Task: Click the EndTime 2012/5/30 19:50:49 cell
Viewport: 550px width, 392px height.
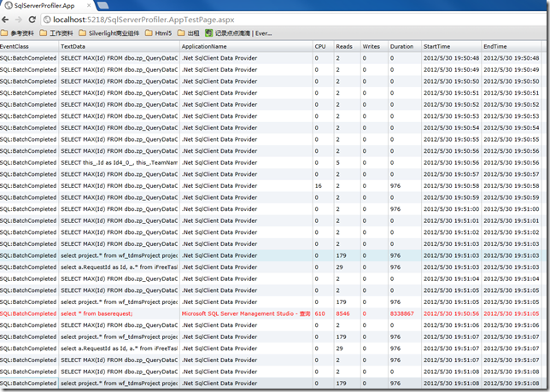Action: (511, 70)
